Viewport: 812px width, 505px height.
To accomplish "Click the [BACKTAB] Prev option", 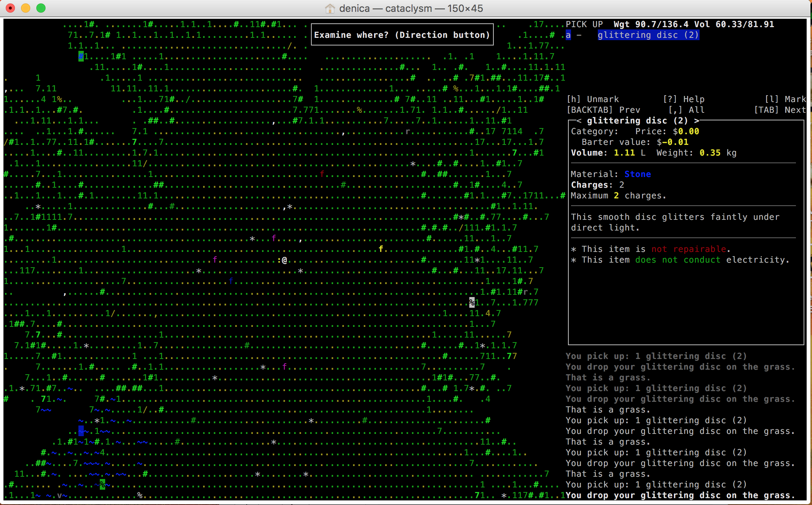I will [603, 110].
